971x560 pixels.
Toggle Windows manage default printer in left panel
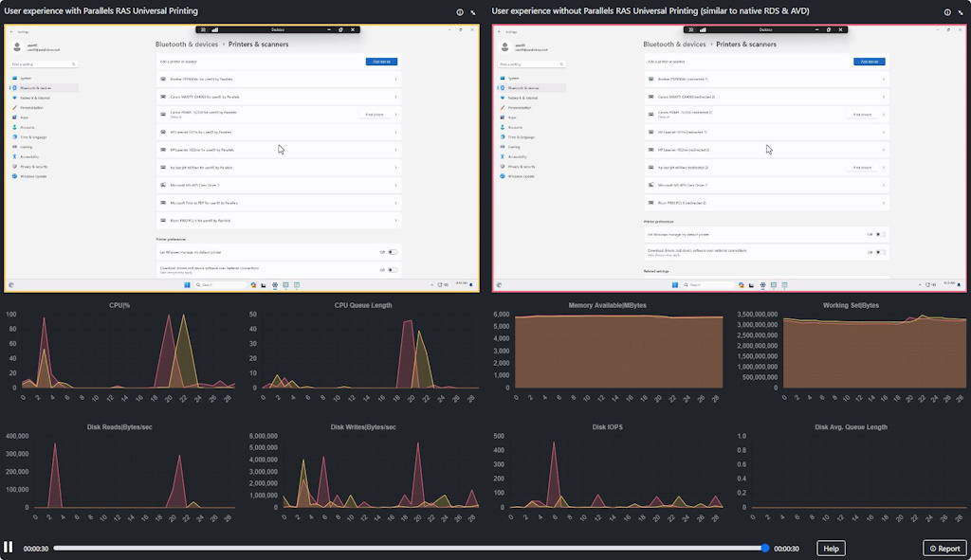click(393, 252)
